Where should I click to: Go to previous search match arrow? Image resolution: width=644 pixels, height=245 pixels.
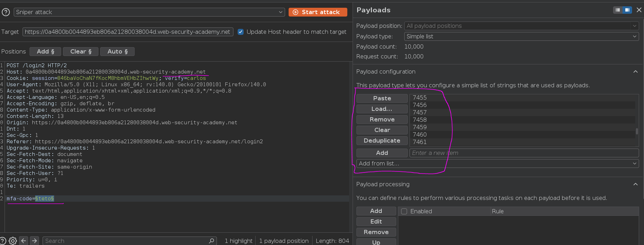24,241
